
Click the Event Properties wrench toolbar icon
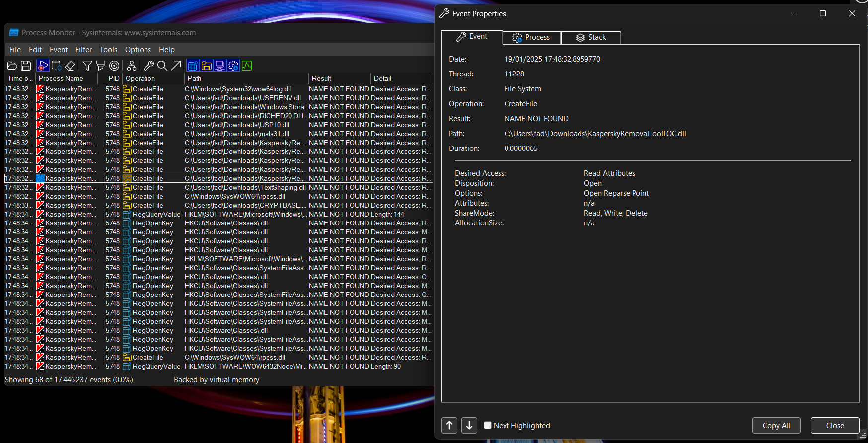point(148,66)
